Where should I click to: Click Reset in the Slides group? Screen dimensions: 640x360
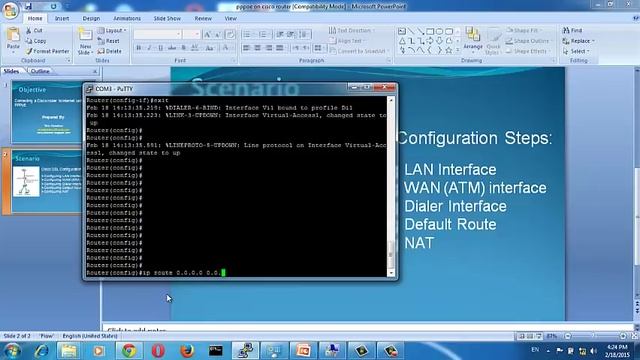point(109,41)
